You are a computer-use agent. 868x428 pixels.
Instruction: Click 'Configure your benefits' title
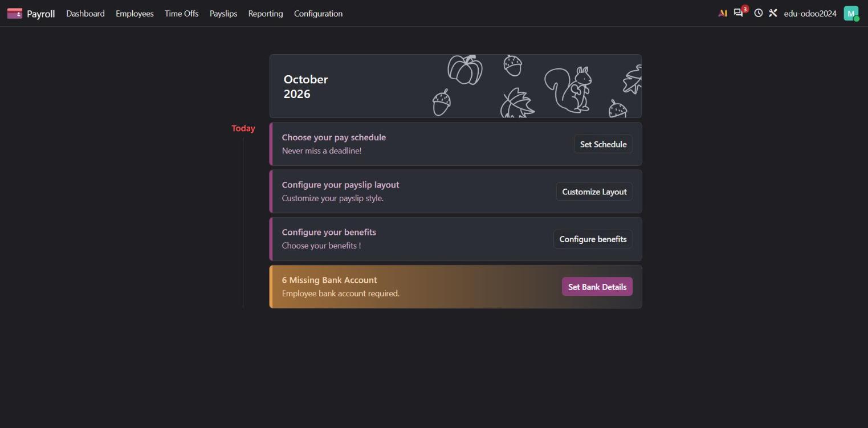[x=329, y=232]
